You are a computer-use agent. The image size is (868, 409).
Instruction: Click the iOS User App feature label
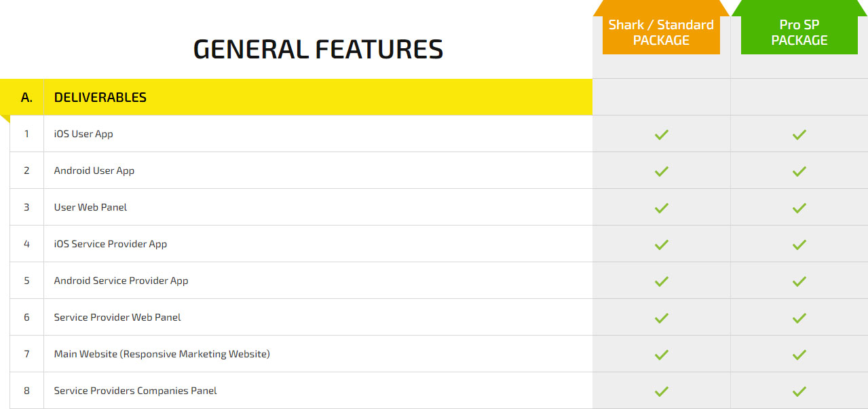83,134
